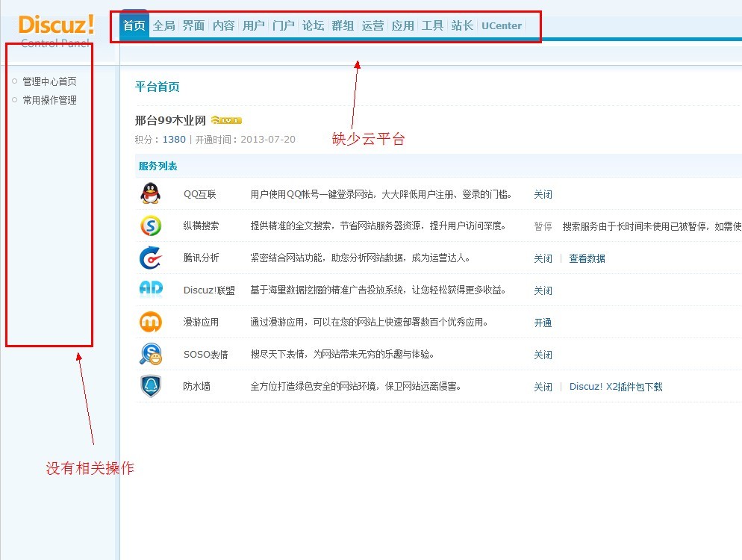Click 关闭 for 腾讯分析
This screenshot has height=560, width=742.
pos(543,258)
